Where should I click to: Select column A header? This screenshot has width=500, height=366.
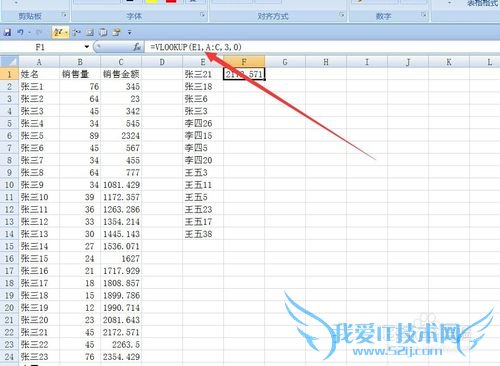click(x=39, y=62)
